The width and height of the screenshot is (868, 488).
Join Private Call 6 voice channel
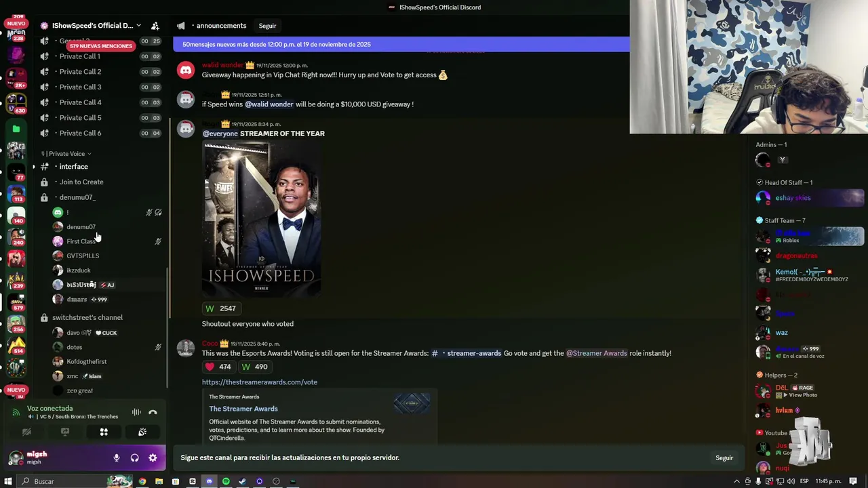tap(100, 133)
